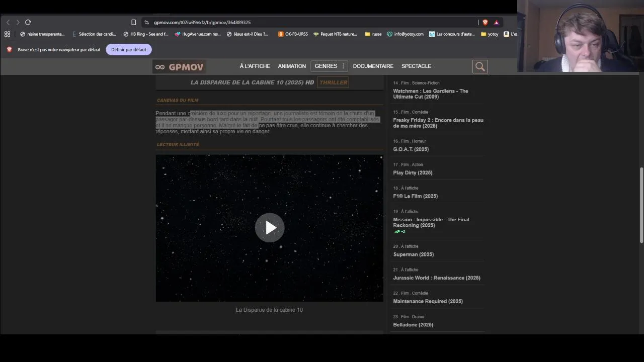Click 'La Disparue de la cabine 10' caption
644x362 pixels.
coord(269,310)
